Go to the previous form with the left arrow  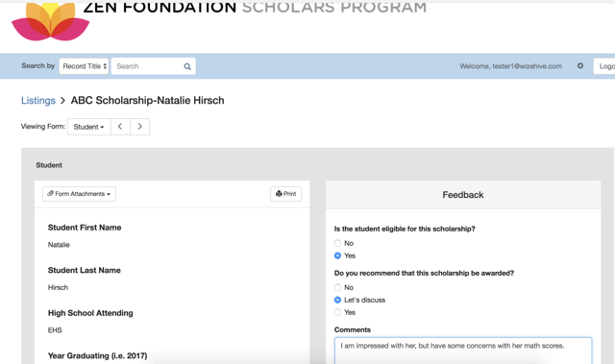click(120, 127)
